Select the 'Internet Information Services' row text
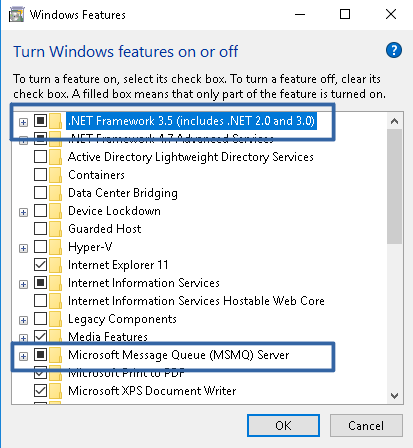The height and width of the screenshot is (448, 413). tap(144, 283)
